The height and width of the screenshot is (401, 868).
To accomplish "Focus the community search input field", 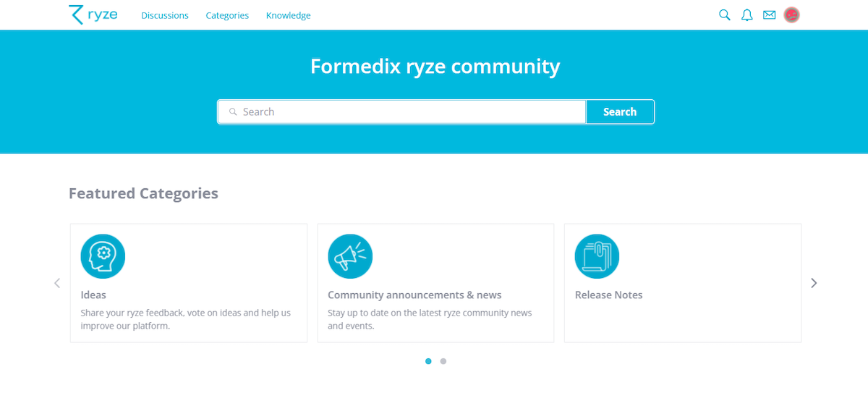I will point(401,111).
